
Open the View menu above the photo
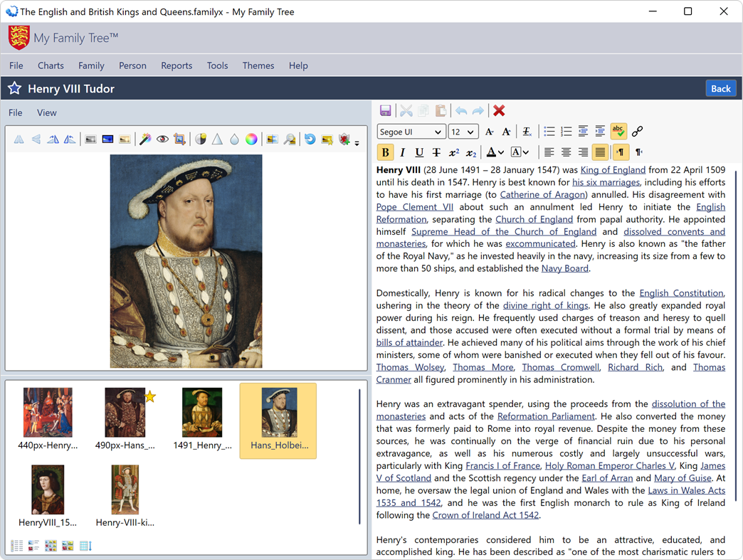(47, 112)
